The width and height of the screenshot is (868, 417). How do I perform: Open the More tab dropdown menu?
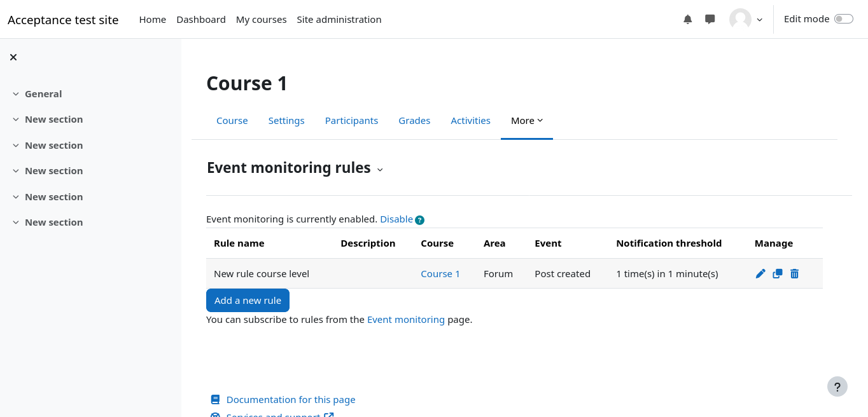coord(527,121)
